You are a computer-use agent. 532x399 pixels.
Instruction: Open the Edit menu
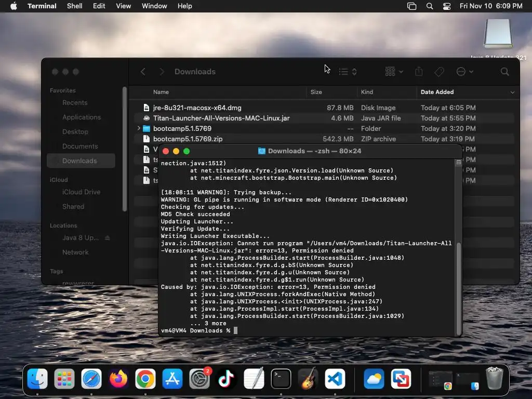99,6
